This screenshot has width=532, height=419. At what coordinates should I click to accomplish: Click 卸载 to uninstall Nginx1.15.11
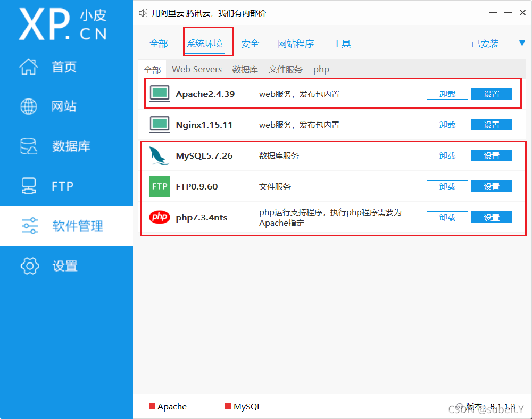point(447,124)
